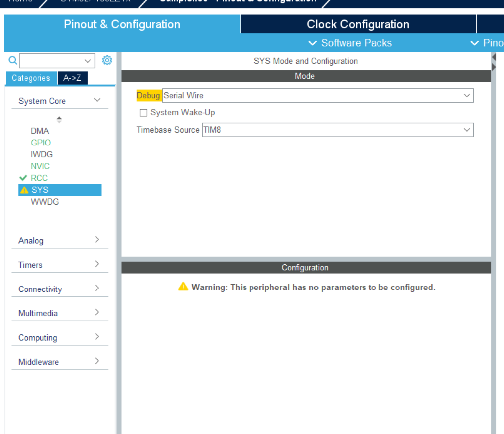Image resolution: width=504 pixels, height=434 pixels.
Task: Select the Categories tab
Action: 31,78
